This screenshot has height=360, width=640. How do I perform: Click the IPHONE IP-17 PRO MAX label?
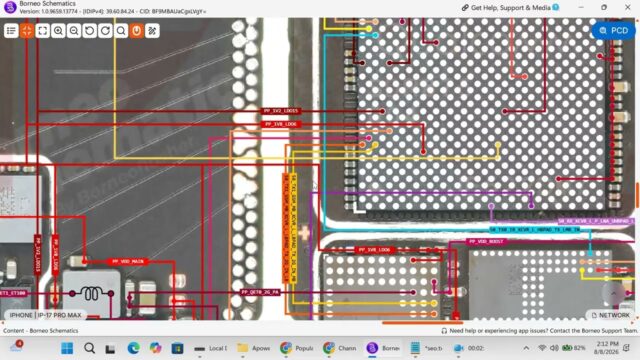pyautogui.click(x=45, y=315)
